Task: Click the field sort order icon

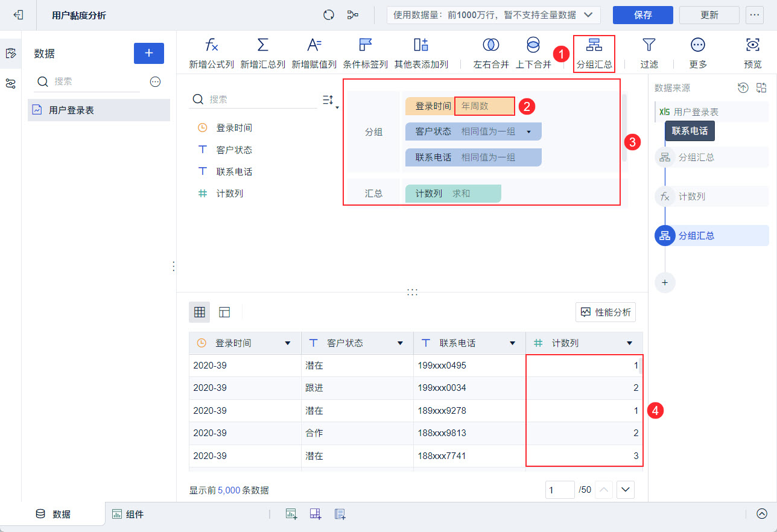Action: click(329, 100)
